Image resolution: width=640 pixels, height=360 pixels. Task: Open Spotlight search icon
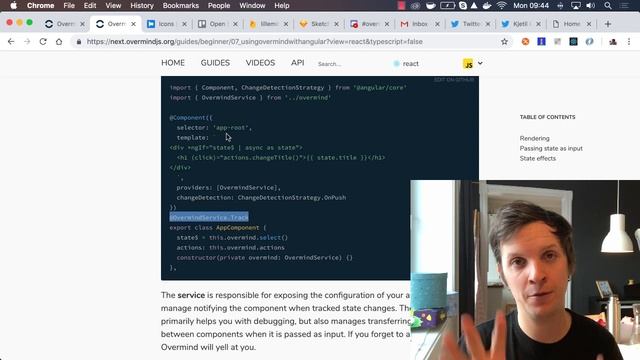(x=608, y=5)
